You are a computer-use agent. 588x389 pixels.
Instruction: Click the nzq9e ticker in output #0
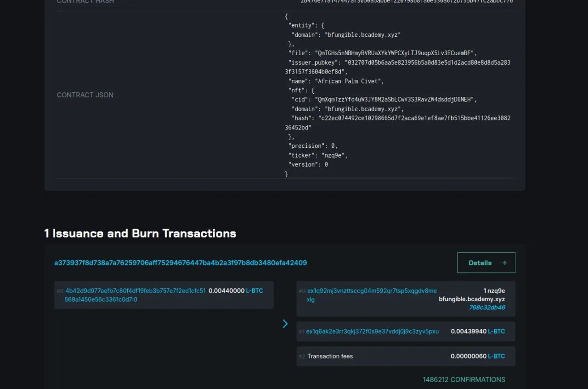(496, 291)
